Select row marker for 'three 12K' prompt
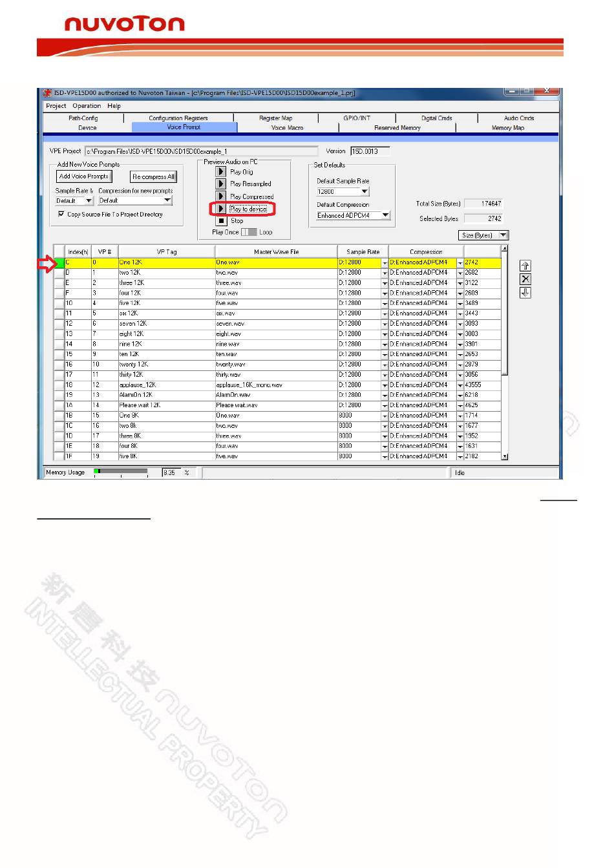Screen dimensions: 614x868 [x=59, y=283]
